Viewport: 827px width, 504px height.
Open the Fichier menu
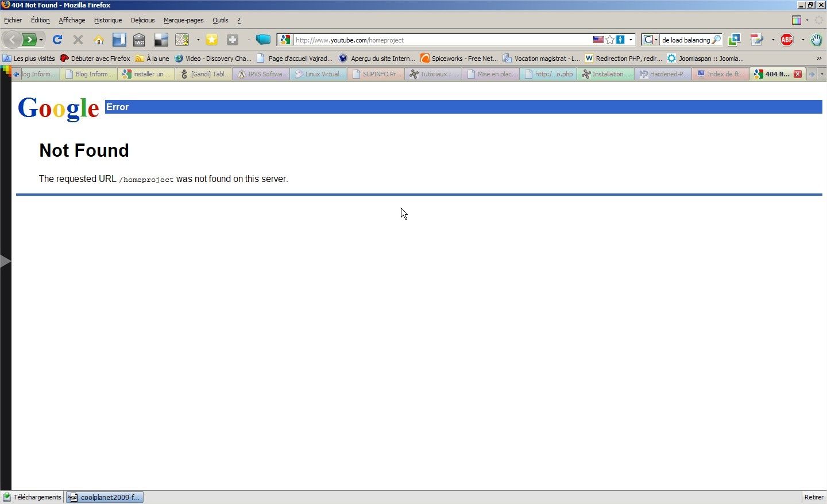point(13,20)
